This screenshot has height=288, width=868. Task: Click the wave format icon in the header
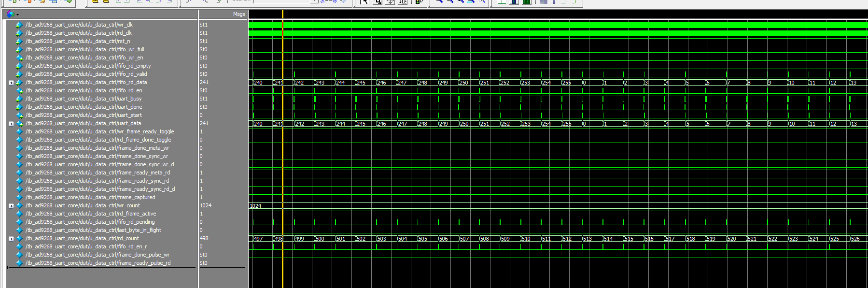10,14
